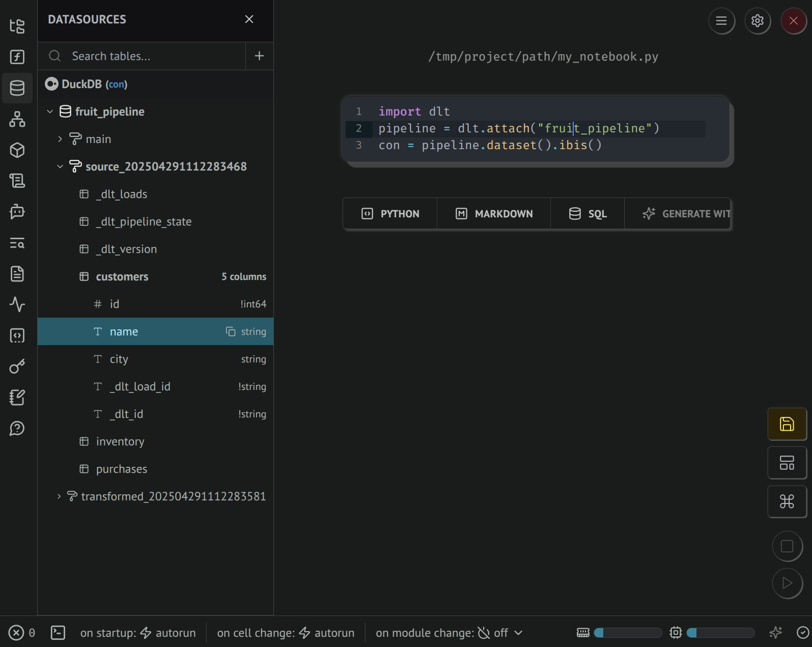The height and width of the screenshot is (647, 812).
Task: Add a new Markdown cell
Action: (494, 214)
